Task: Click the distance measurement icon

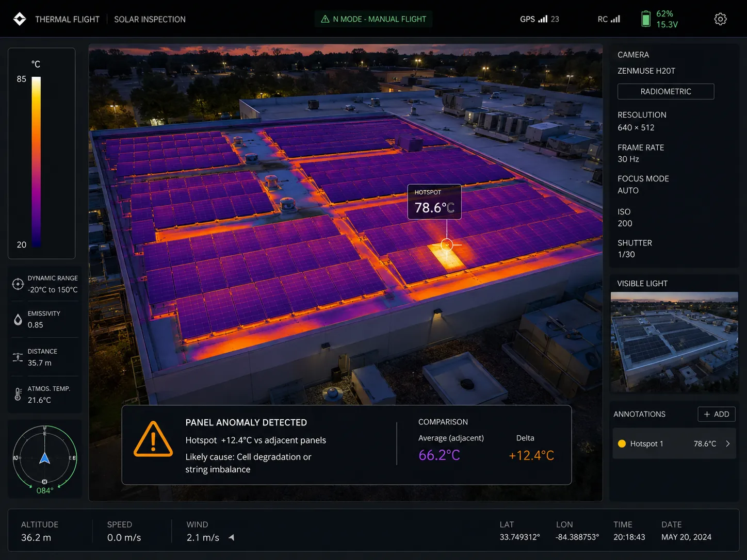Action: coord(18,357)
